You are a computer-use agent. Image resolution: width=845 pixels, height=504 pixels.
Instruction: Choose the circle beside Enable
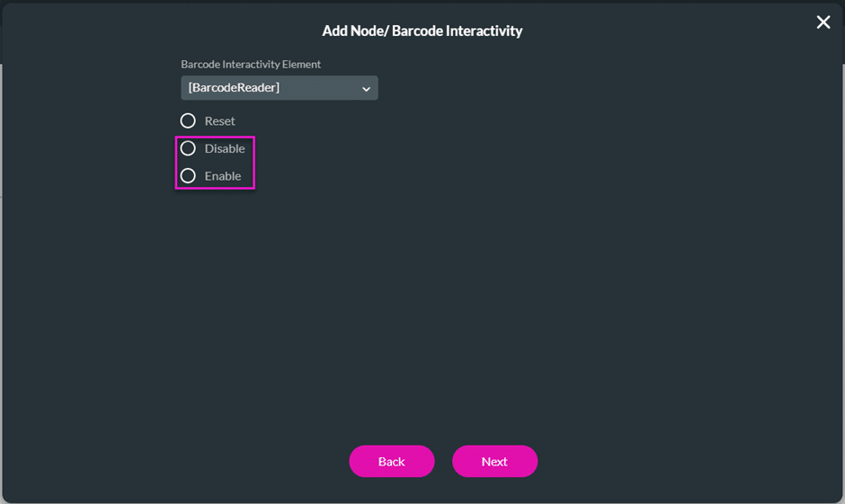[188, 176]
